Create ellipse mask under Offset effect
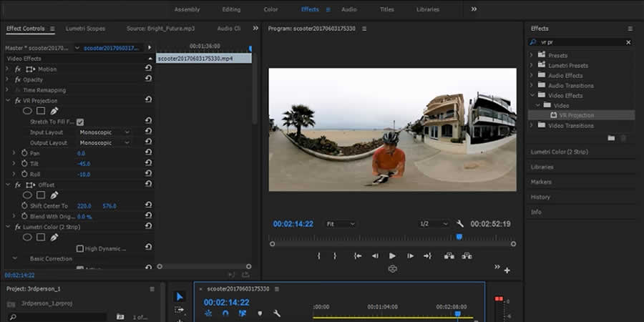This screenshot has width=644, height=322. click(x=27, y=195)
